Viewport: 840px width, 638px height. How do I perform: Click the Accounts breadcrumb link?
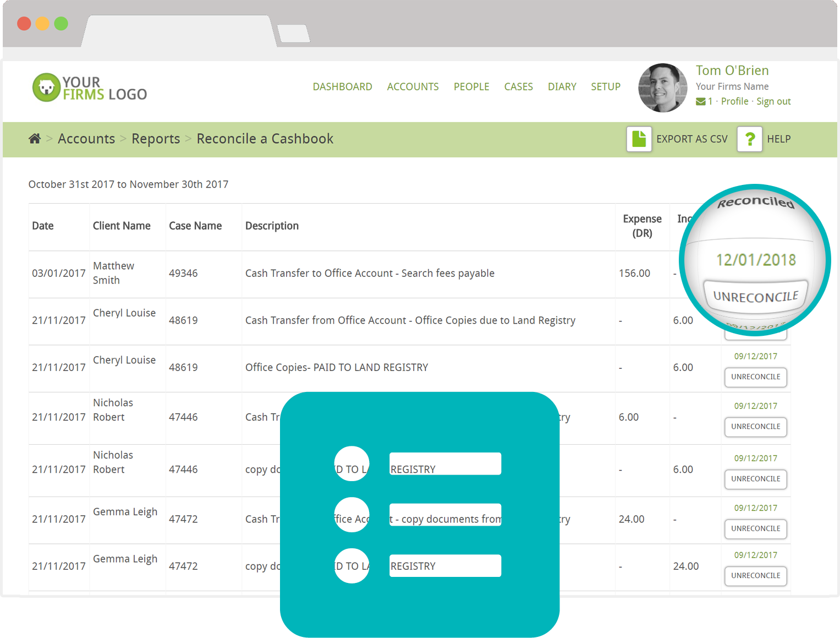point(86,139)
